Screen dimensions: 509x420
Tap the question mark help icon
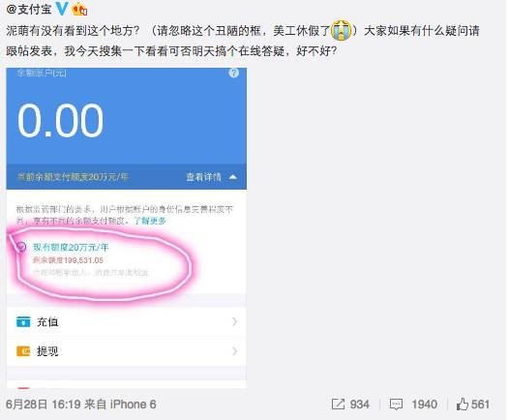(234, 73)
